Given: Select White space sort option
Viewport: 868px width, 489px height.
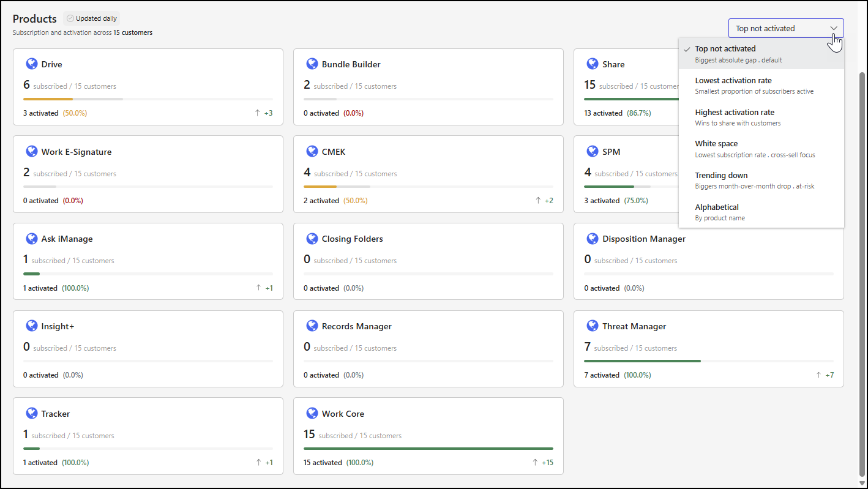Looking at the screenshot, I should click(761, 149).
